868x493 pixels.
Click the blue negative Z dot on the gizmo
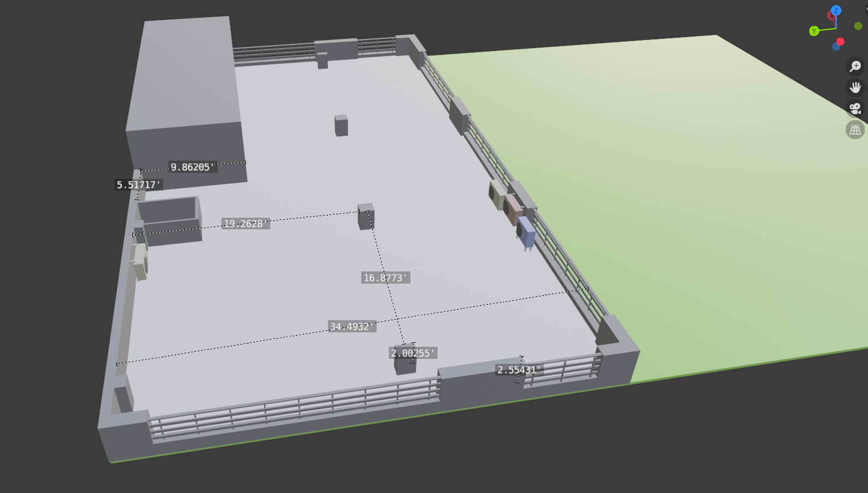(x=835, y=47)
